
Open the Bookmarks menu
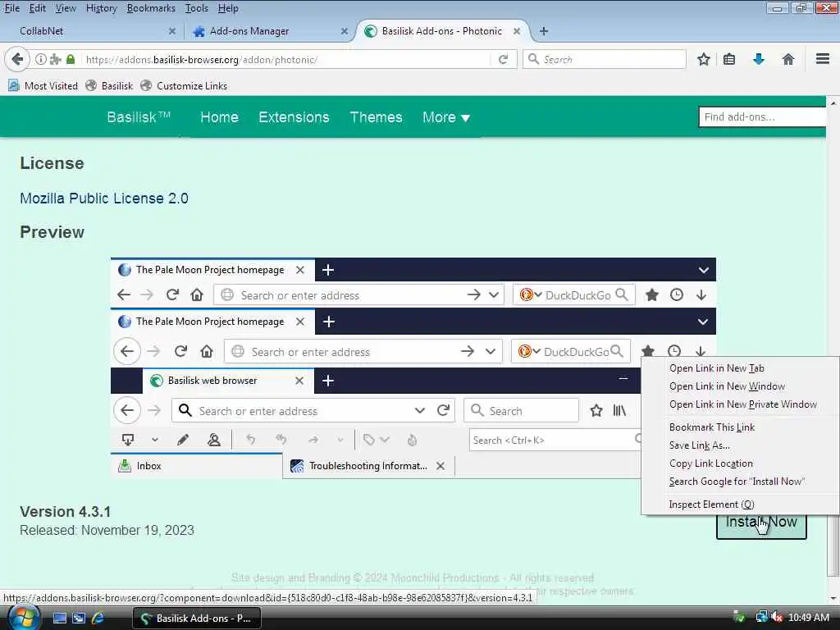coord(151,8)
